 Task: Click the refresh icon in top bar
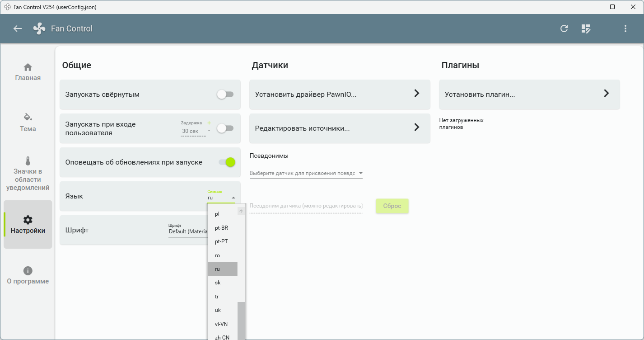pos(564,28)
